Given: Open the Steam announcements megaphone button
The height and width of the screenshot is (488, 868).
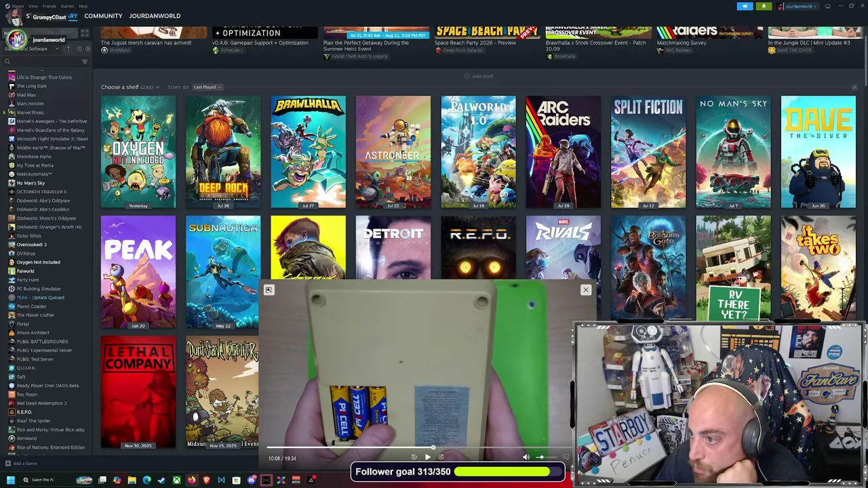Looking at the screenshot, I should [x=745, y=6].
